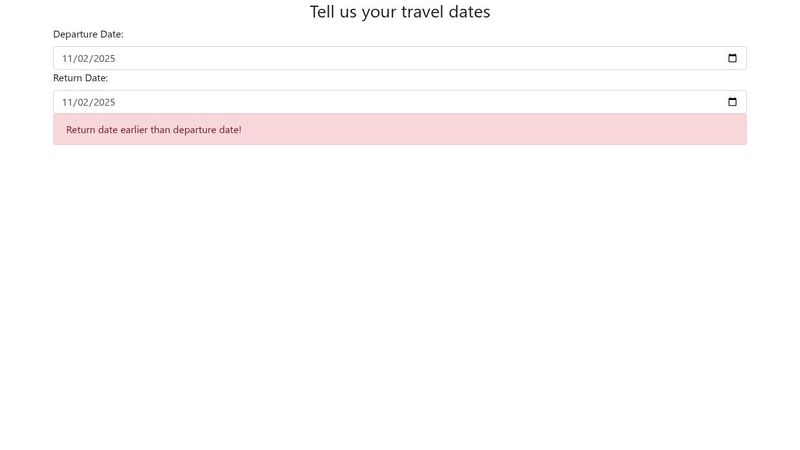Focus the blank middle of Departure Date field
The width and height of the screenshot is (800, 450).
pyautogui.click(x=400, y=58)
